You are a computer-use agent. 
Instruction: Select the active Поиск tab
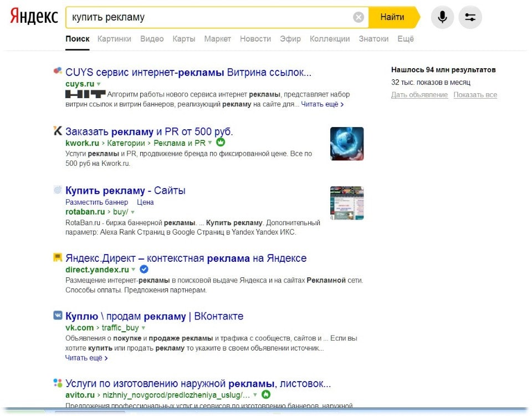click(78, 39)
